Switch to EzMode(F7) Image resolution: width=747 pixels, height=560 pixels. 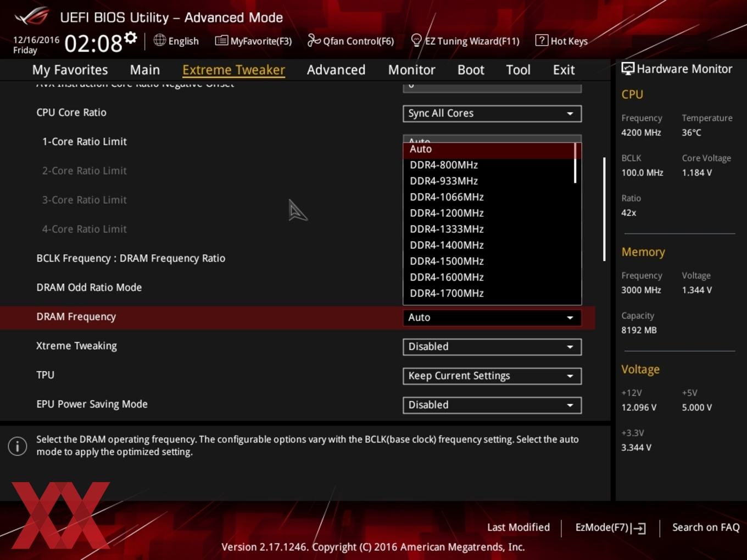pos(610,528)
